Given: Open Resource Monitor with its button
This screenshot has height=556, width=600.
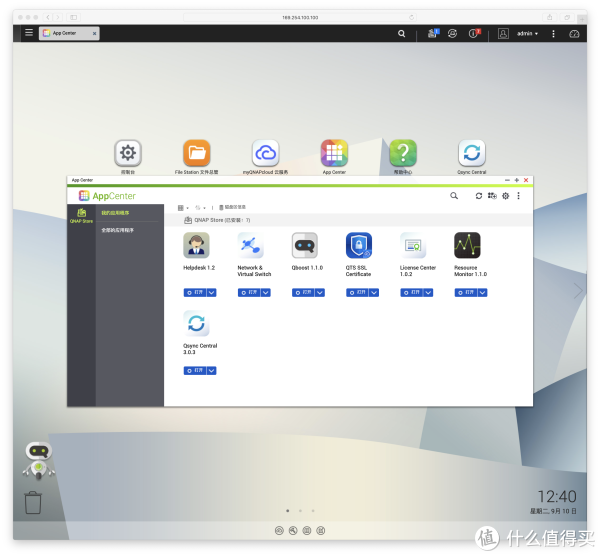Looking at the screenshot, I should 466,293.
